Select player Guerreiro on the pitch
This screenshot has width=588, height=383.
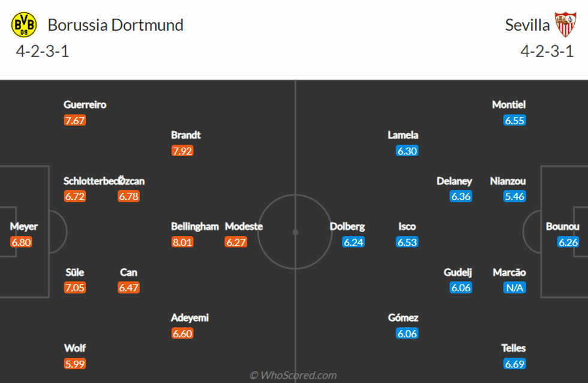85,104
